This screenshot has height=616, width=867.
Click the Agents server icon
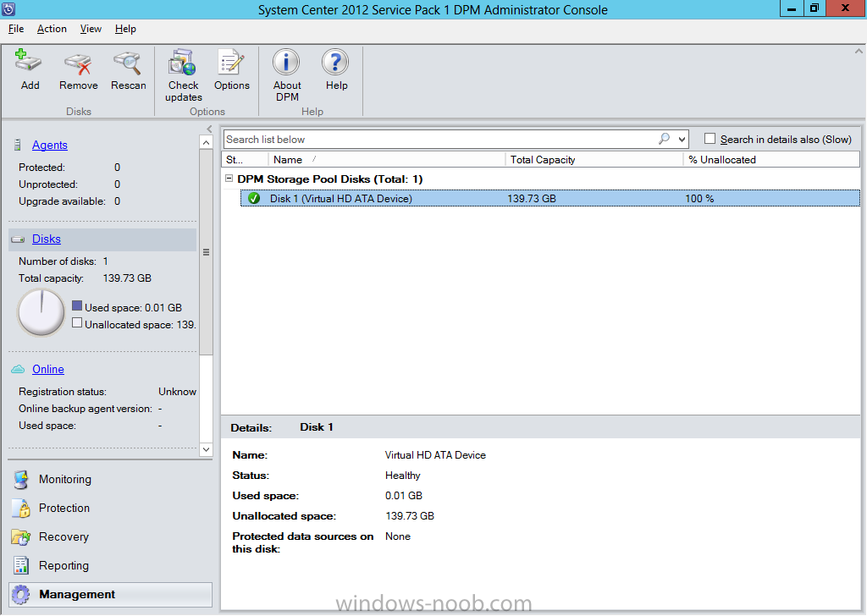(17, 145)
